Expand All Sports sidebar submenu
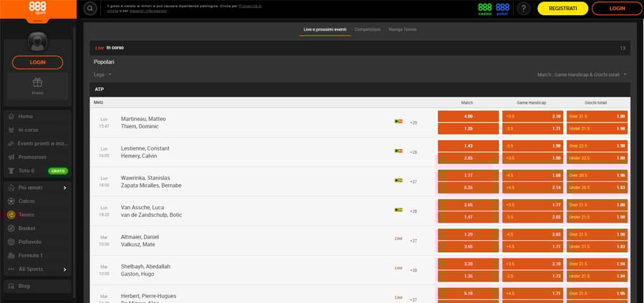The width and height of the screenshot is (644, 303). (x=64, y=269)
